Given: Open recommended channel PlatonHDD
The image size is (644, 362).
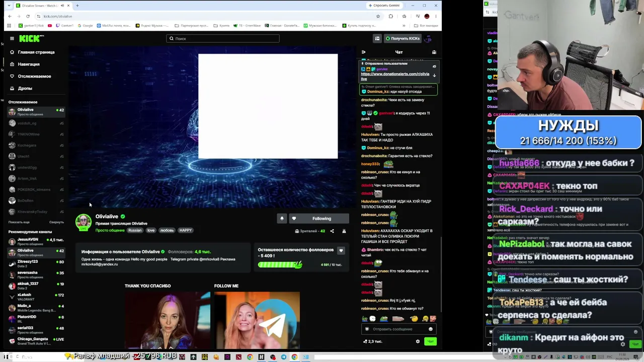Looking at the screenshot, I should 36,319.
